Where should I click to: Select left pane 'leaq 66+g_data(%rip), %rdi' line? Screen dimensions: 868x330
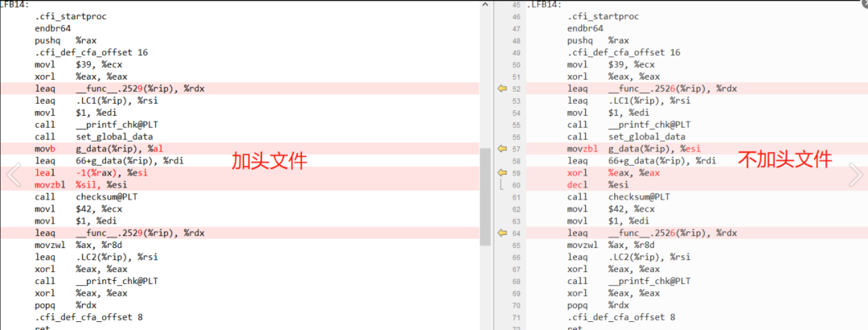tap(109, 161)
